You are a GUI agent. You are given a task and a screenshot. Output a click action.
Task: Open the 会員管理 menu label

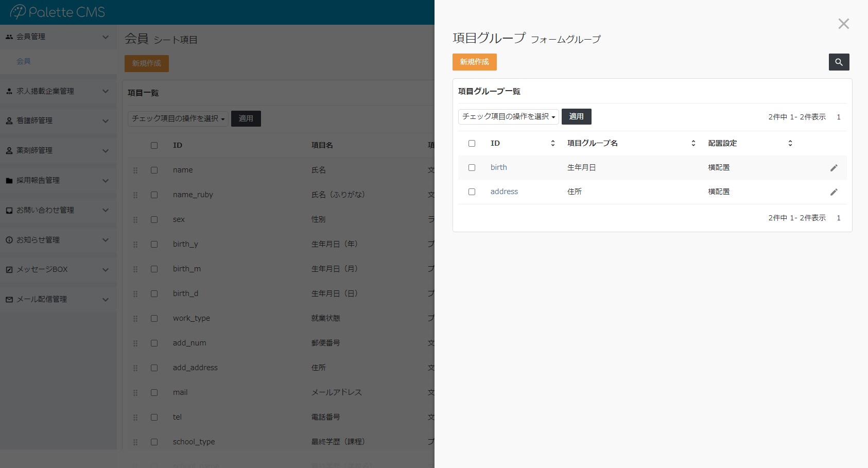(31, 37)
